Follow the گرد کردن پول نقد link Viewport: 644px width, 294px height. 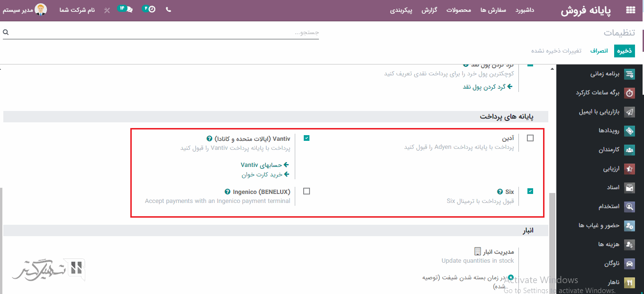pyautogui.click(x=488, y=87)
